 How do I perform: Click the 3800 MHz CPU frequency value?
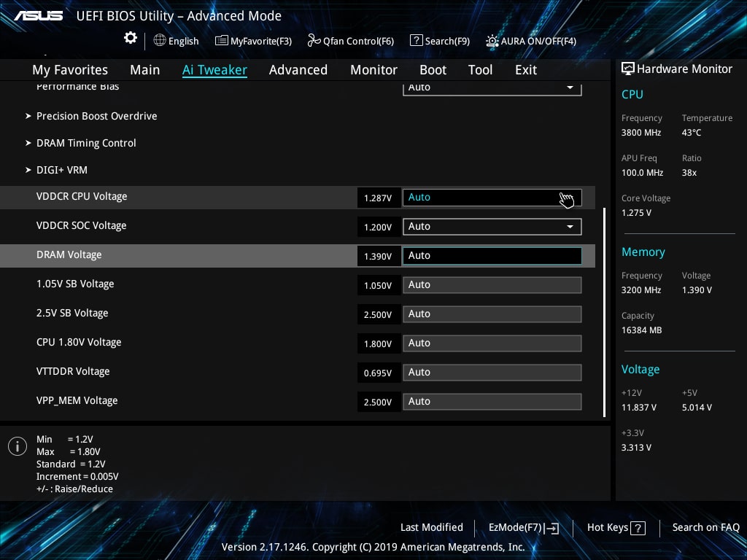point(641,133)
